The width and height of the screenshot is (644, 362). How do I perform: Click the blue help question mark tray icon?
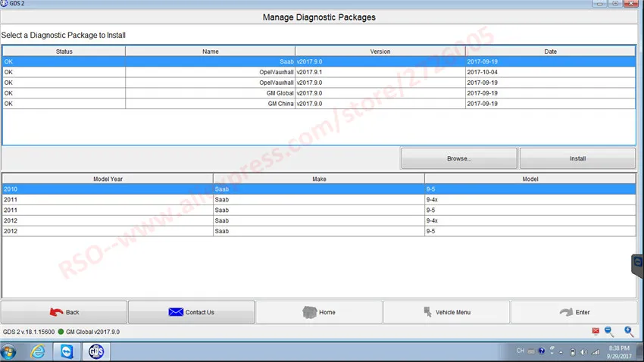[542, 351]
